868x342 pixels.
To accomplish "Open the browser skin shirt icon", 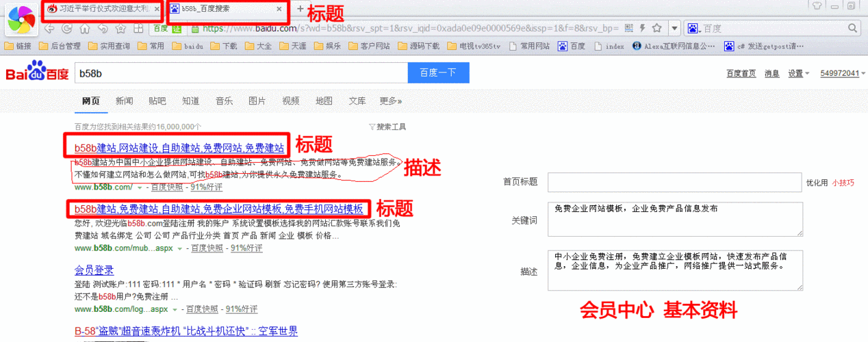I will click(x=816, y=5).
